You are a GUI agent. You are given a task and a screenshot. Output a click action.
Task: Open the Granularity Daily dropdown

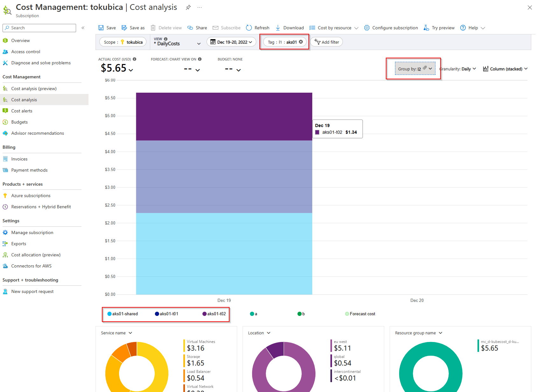tap(458, 69)
